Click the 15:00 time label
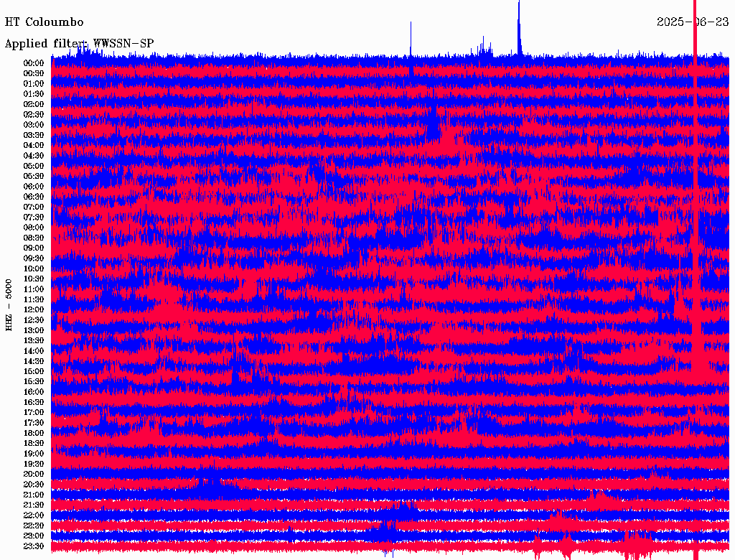Image resolution: width=735 pixels, height=560 pixels. (34, 372)
